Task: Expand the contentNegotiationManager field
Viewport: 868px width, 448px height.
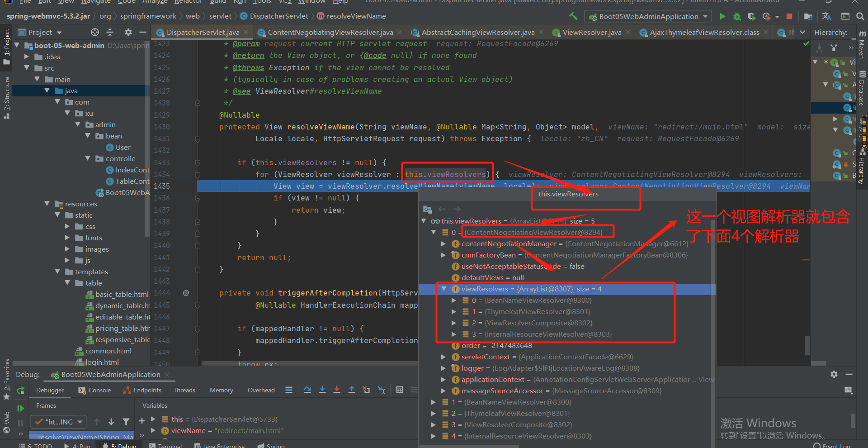Action: click(444, 243)
